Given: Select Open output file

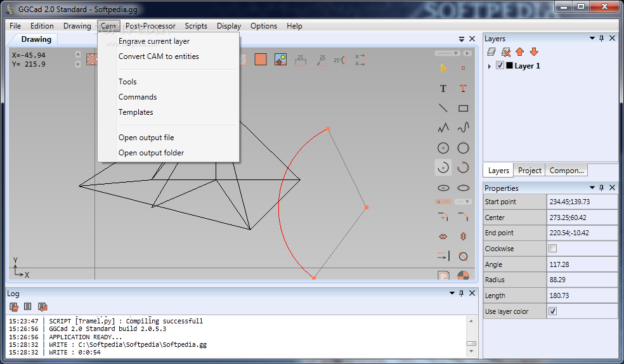Looking at the screenshot, I should [146, 137].
